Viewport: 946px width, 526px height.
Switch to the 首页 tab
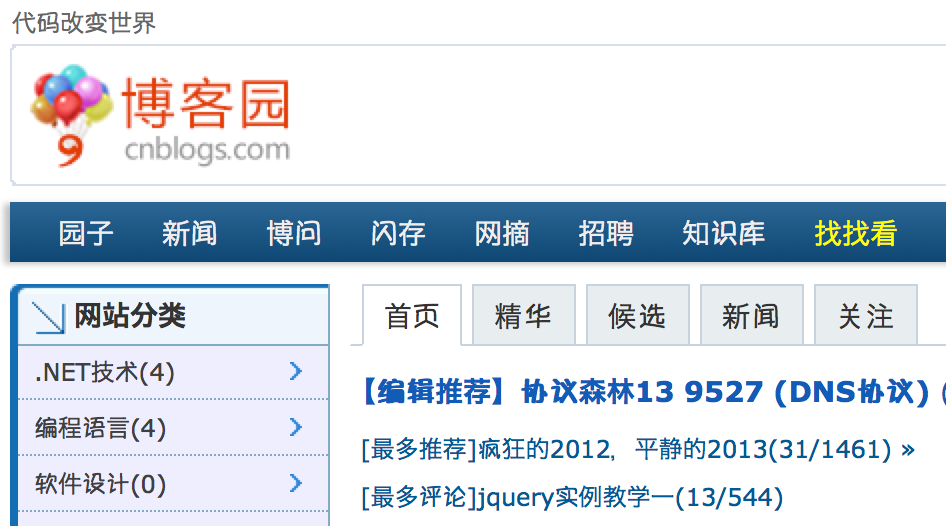click(x=412, y=315)
